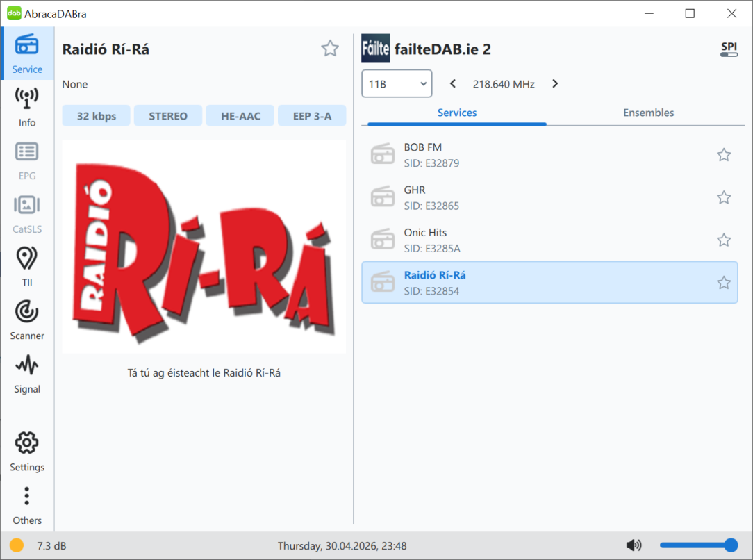Click the 7.3 dB SNR value
The image size is (753, 560).
tap(51, 545)
